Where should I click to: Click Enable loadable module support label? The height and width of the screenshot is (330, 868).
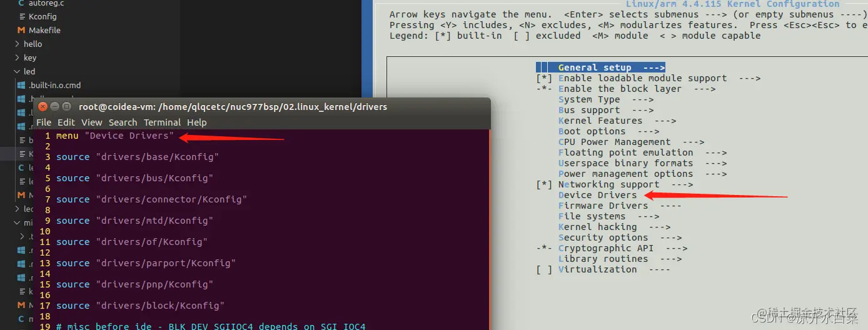[x=642, y=78]
